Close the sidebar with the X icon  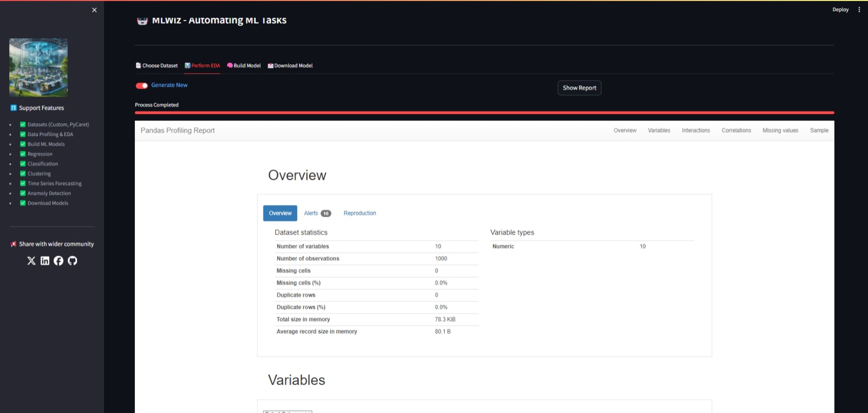(x=94, y=10)
